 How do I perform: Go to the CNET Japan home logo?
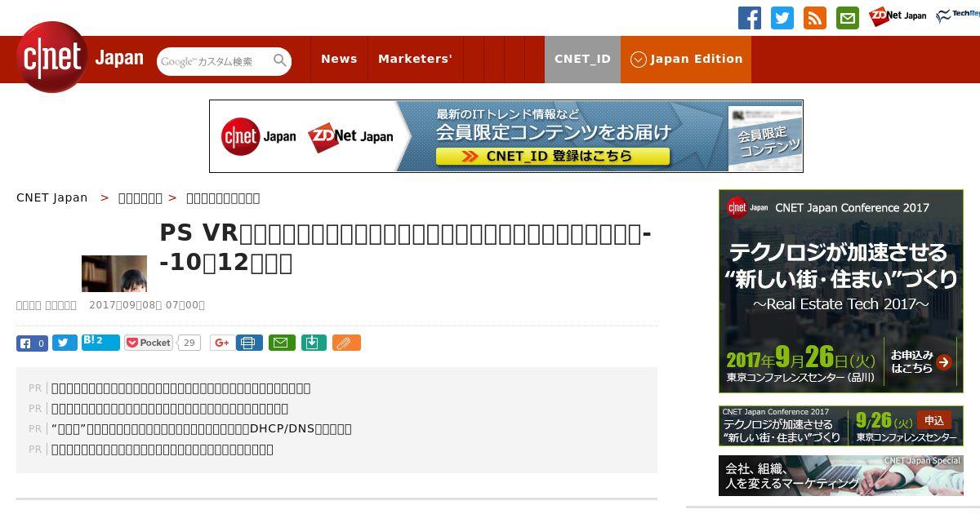pos(80,57)
